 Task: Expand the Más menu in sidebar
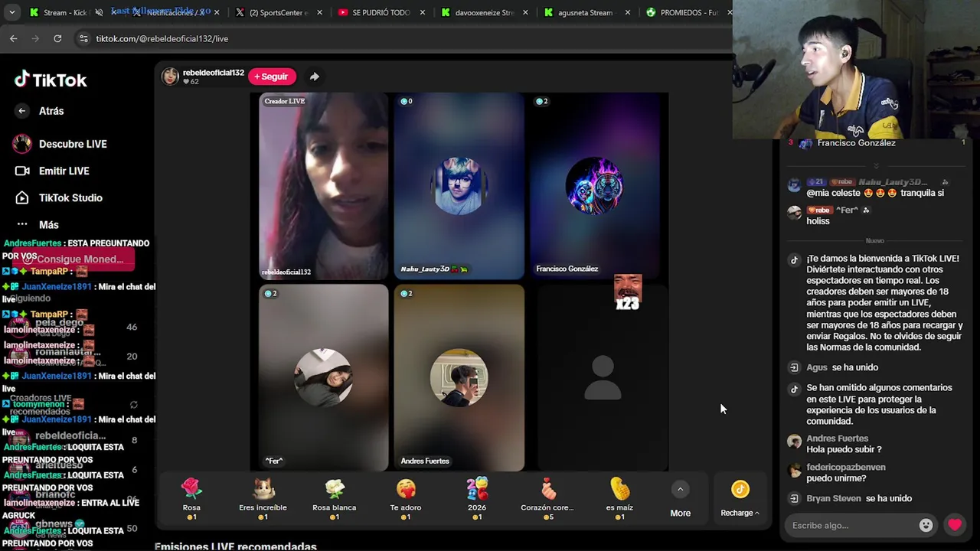click(37, 224)
